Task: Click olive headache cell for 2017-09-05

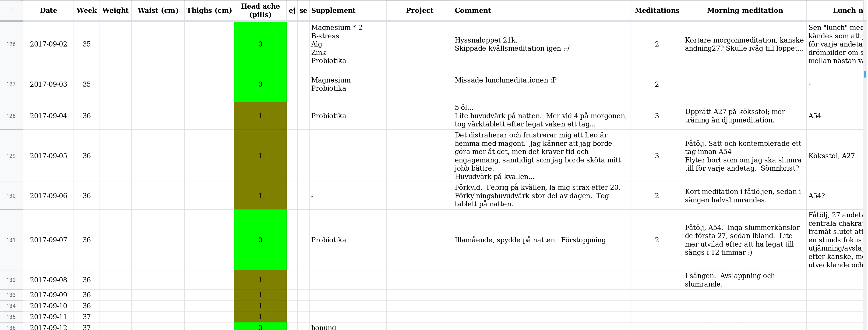Action: coord(260,156)
